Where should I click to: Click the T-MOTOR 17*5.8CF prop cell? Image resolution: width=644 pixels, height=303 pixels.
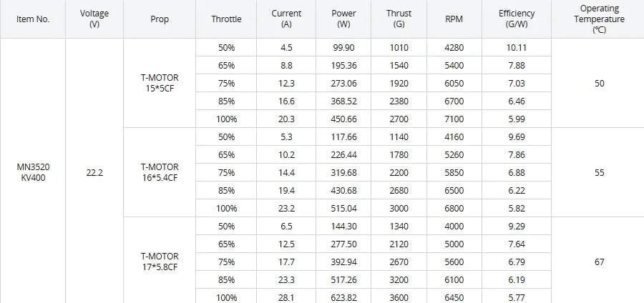point(160,262)
